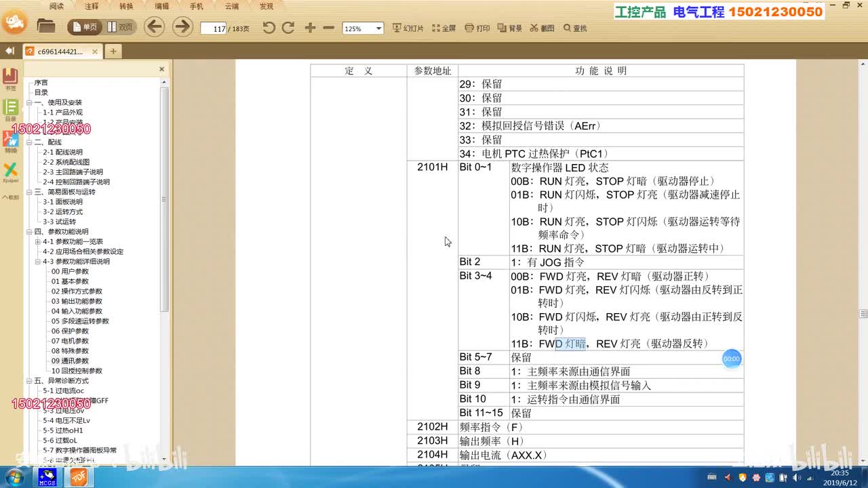Viewport: 868px width, 488px height.
Task: Close the outline panel with X
Action: [161, 69]
